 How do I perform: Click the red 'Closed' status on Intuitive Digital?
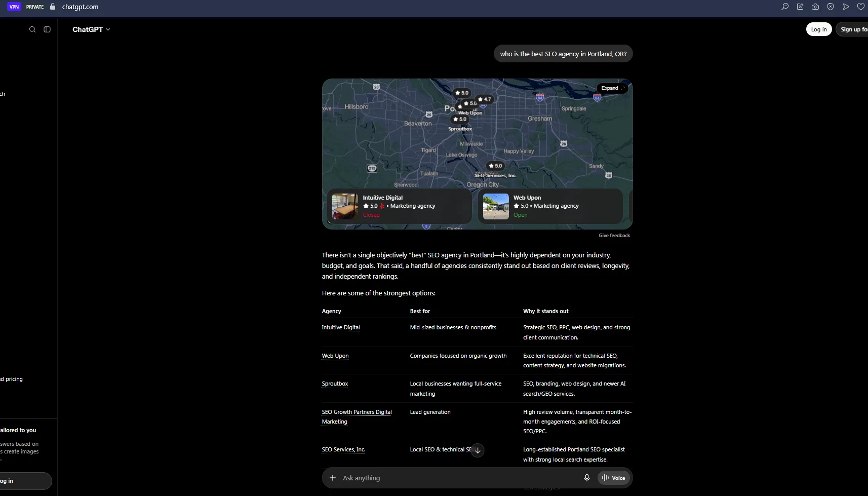pos(371,215)
